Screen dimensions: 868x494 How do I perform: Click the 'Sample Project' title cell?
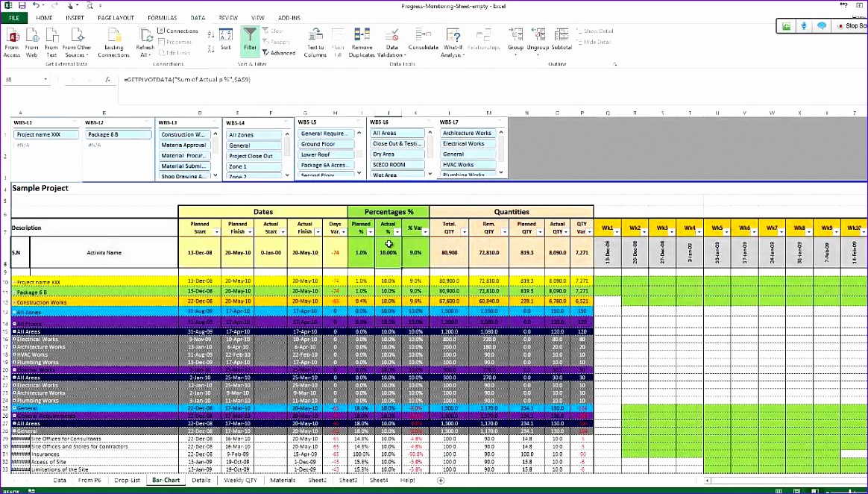pyautogui.click(x=40, y=188)
